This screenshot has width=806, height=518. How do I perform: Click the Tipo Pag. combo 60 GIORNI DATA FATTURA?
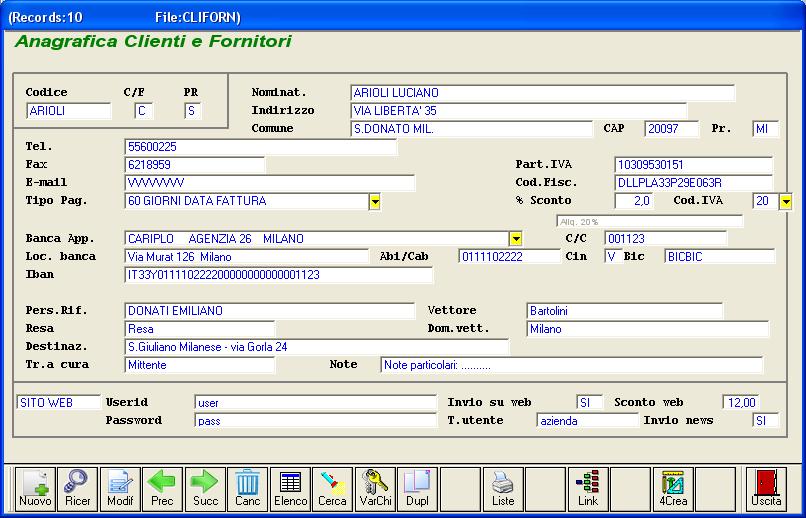pos(247,201)
